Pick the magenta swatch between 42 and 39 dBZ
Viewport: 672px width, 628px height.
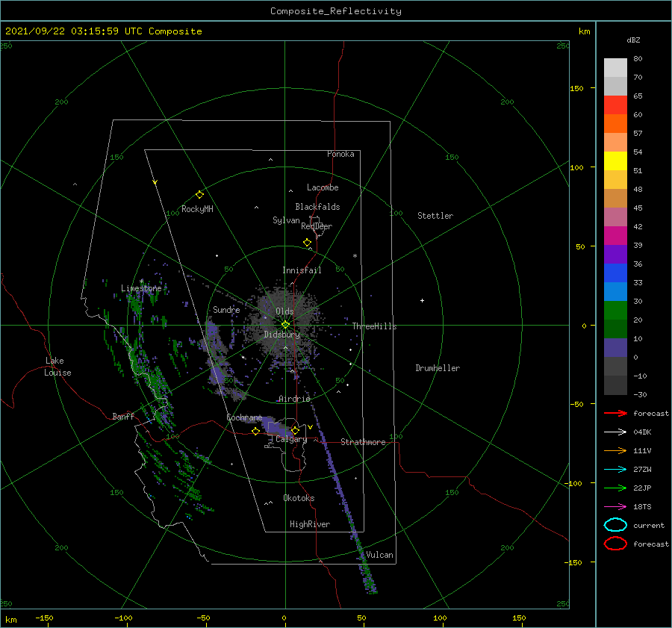point(615,235)
